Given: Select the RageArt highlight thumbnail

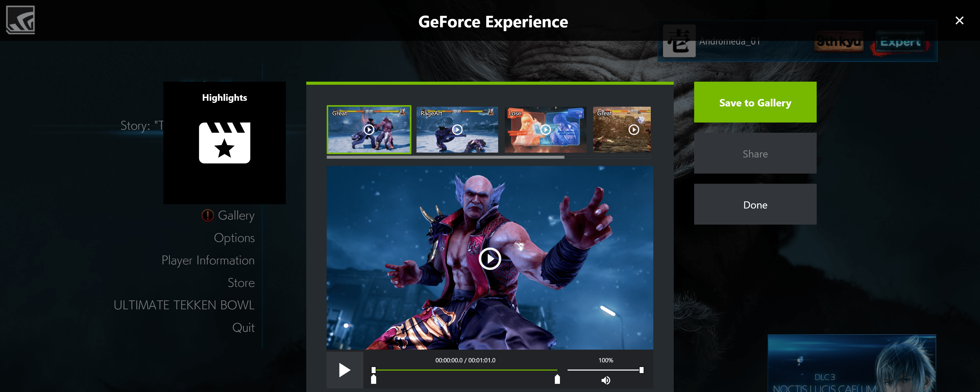Looking at the screenshot, I should [x=457, y=129].
